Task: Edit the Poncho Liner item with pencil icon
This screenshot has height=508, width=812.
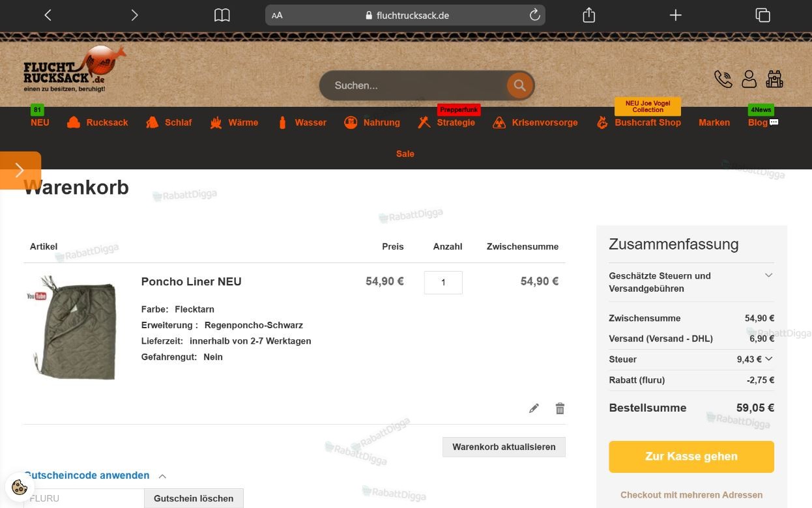Action: (x=534, y=408)
